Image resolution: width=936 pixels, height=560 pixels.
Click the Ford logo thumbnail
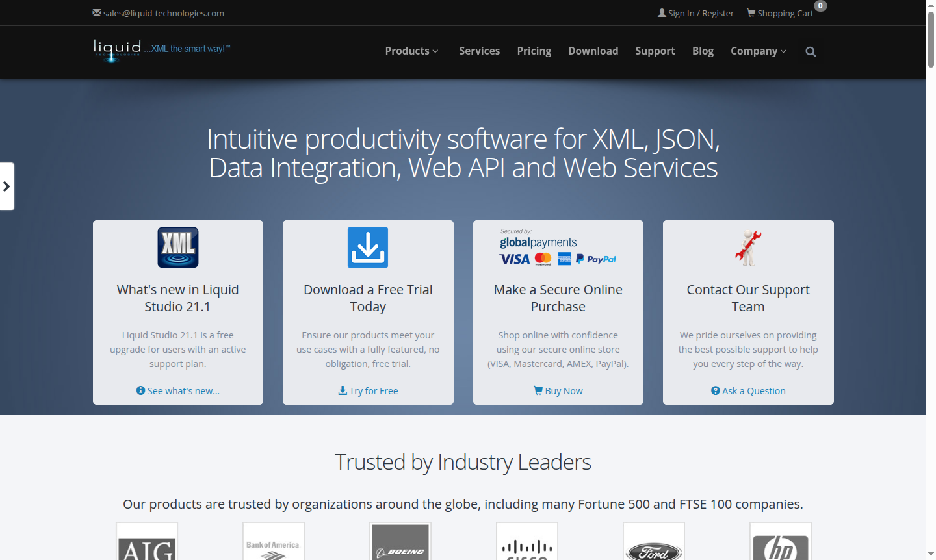pos(653,542)
